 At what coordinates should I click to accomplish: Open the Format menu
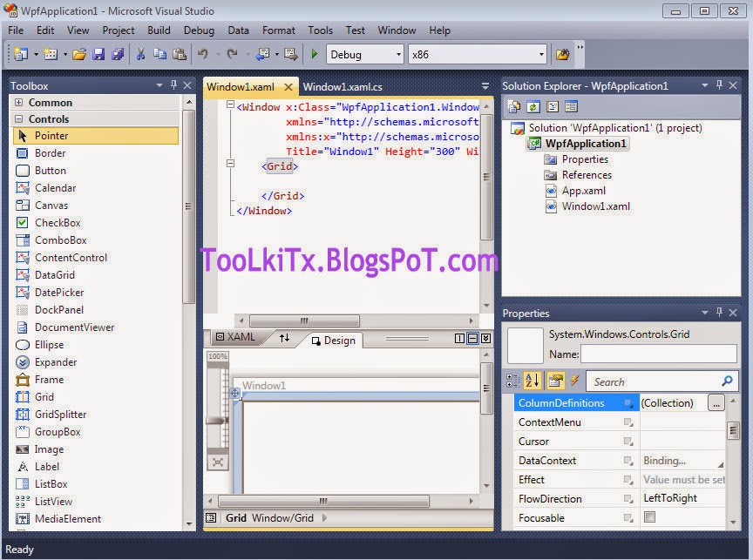pyautogui.click(x=279, y=30)
